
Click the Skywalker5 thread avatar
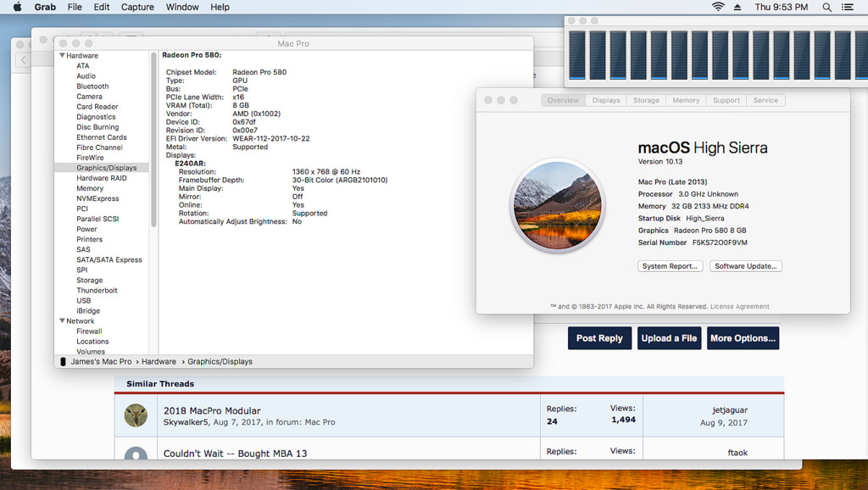(136, 415)
